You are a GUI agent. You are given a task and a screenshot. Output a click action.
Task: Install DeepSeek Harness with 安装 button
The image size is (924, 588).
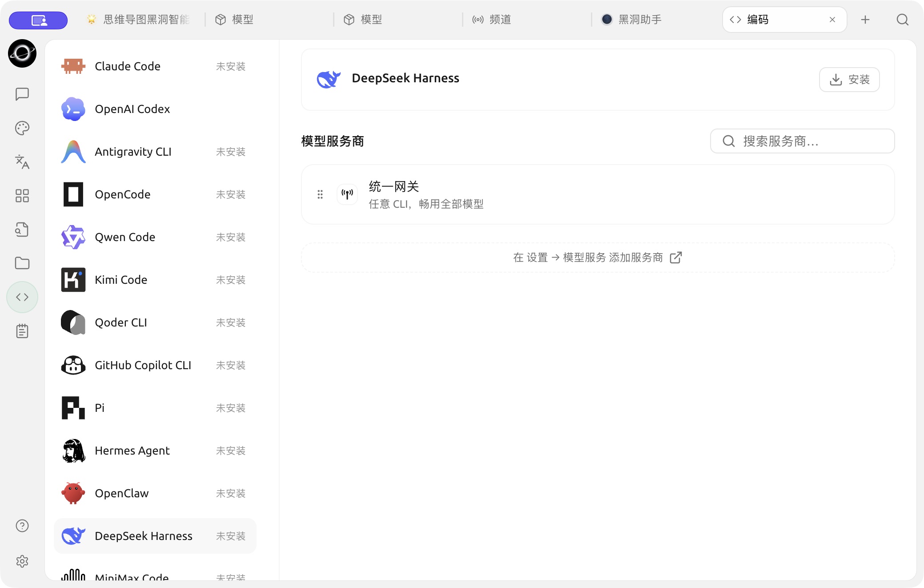pyautogui.click(x=849, y=80)
